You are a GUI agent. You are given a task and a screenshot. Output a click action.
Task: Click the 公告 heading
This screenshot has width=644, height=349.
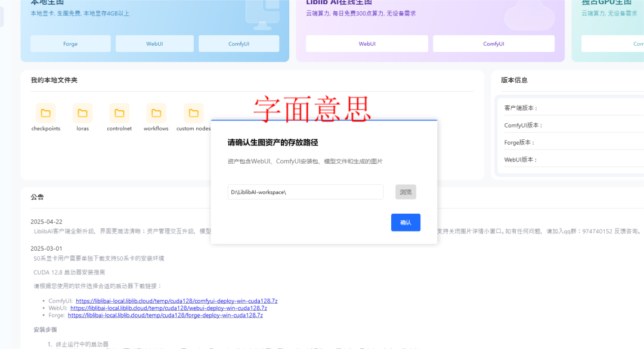click(37, 197)
